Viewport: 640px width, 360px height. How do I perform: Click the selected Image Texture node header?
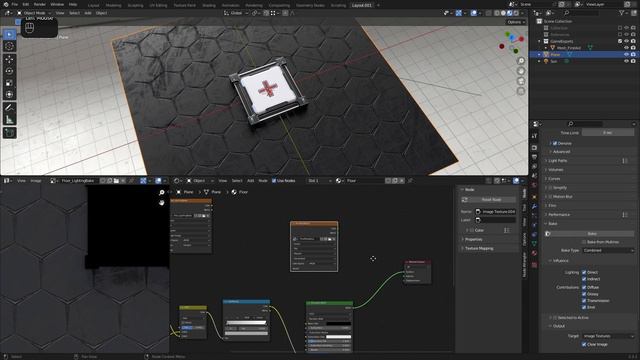point(314,224)
